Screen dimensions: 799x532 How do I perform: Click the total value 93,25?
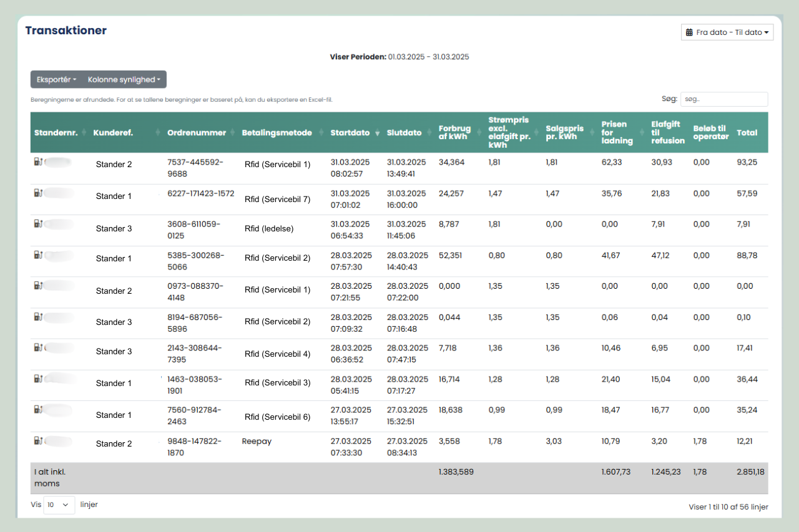[x=747, y=162]
